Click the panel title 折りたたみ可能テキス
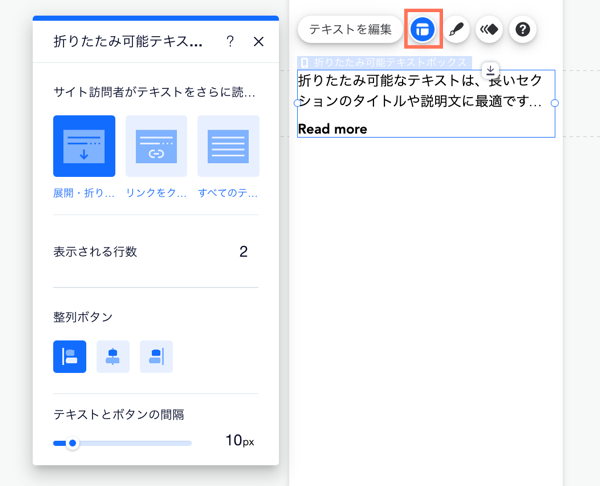This screenshot has width=600, height=486. [x=128, y=41]
